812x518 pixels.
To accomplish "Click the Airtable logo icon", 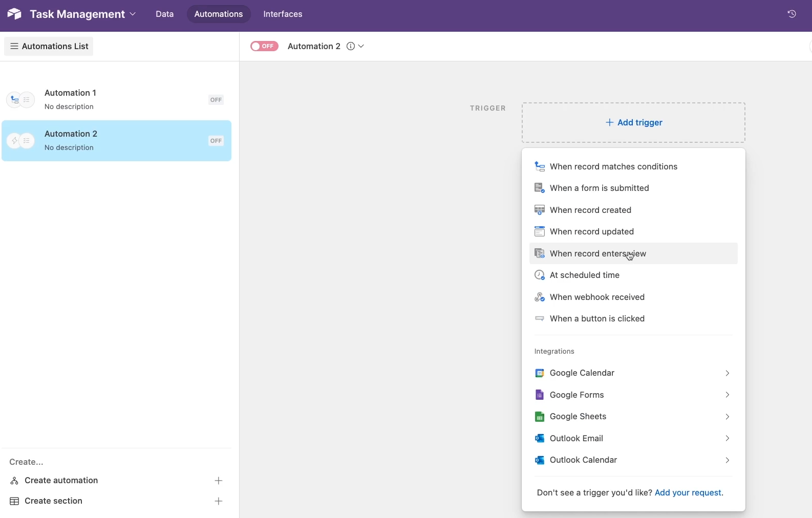I will (14, 14).
